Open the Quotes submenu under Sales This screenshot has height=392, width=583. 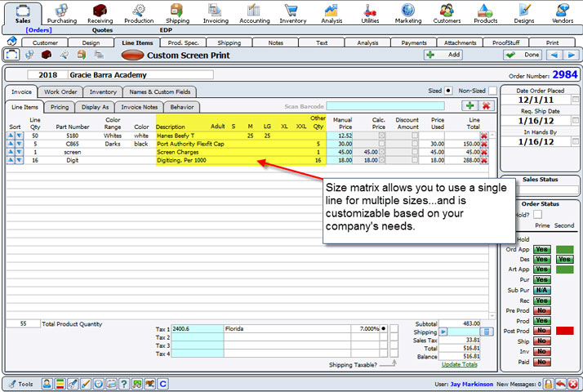[102, 30]
